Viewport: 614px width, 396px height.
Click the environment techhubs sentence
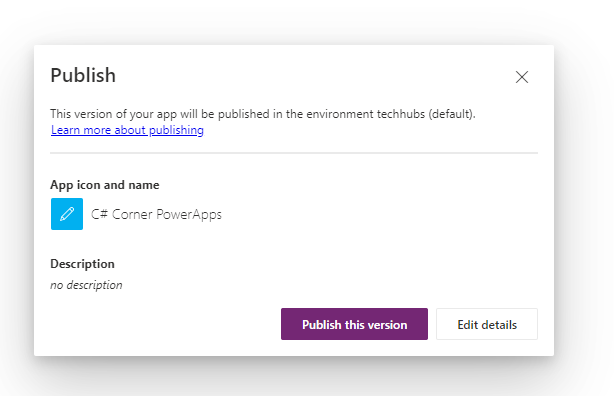tap(263, 114)
